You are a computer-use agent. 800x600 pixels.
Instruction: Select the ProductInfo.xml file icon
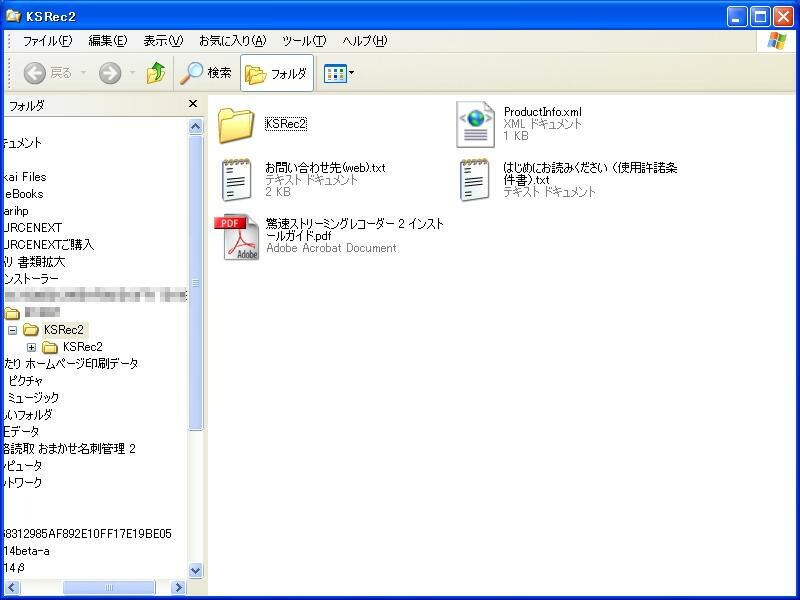(475, 124)
